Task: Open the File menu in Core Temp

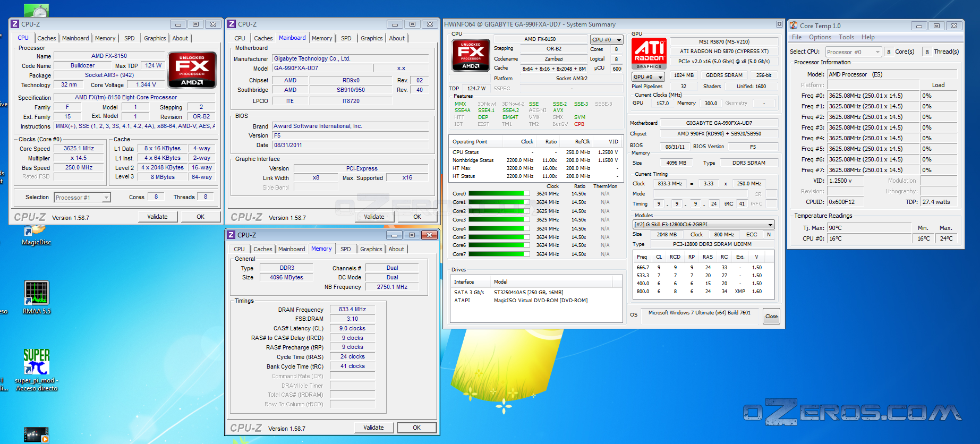Action: tap(797, 37)
